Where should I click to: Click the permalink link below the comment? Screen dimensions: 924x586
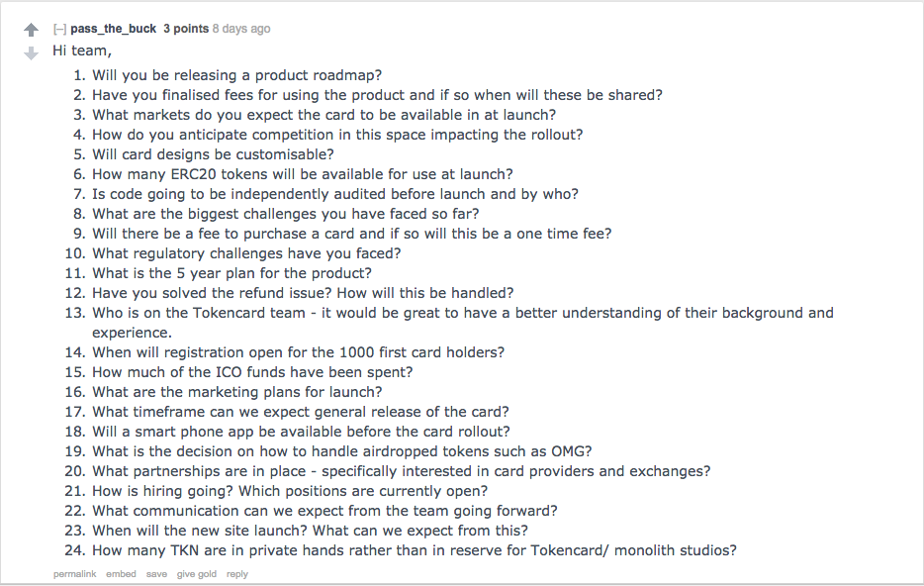pos(74,574)
